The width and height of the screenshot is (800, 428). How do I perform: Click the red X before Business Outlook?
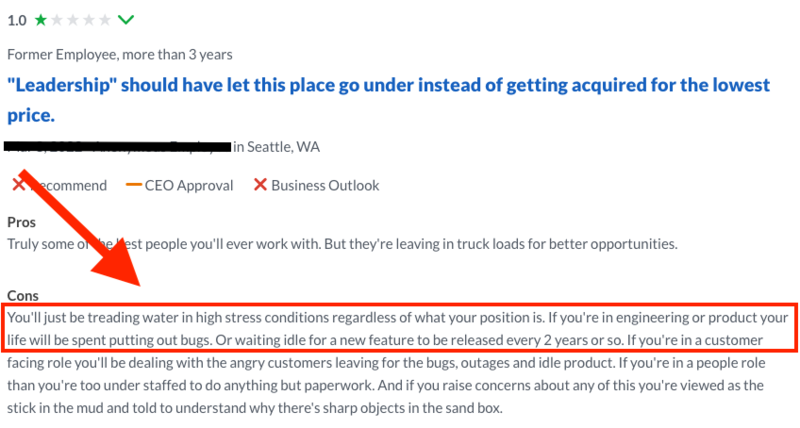260,185
